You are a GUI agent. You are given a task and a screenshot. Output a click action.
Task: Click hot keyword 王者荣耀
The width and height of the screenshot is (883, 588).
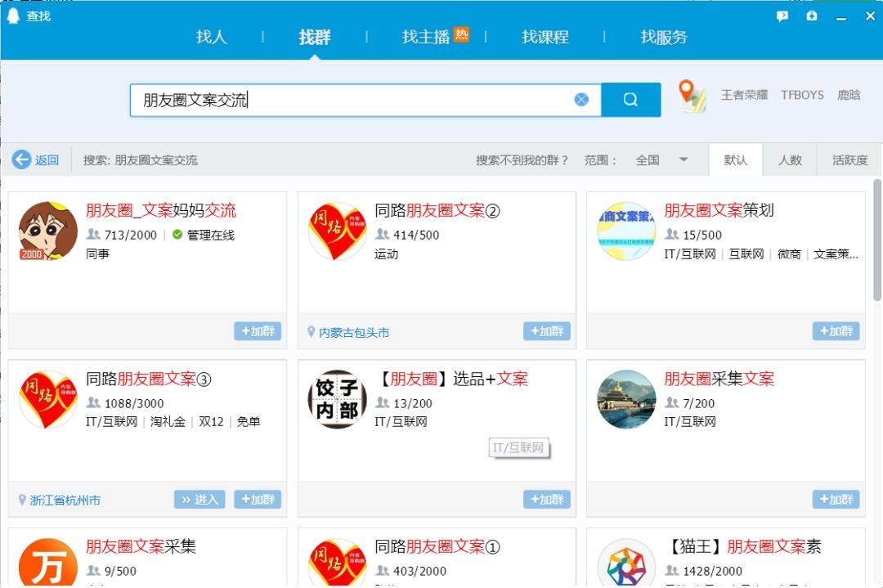pyautogui.click(x=745, y=95)
